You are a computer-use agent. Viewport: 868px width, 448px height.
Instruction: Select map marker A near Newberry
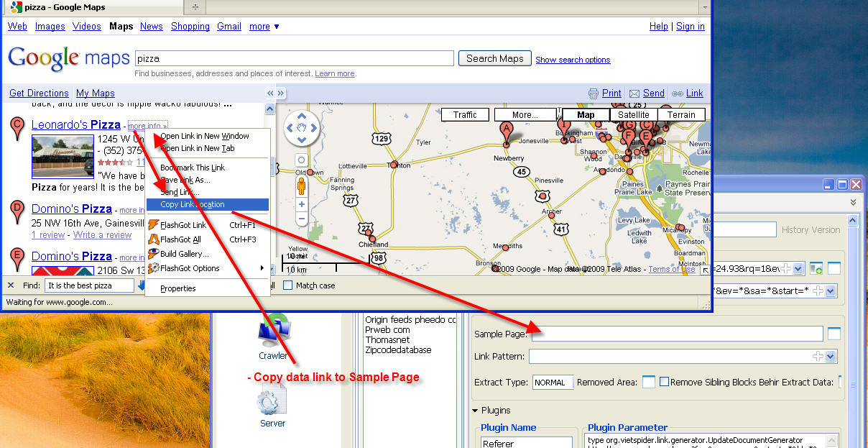(507, 132)
